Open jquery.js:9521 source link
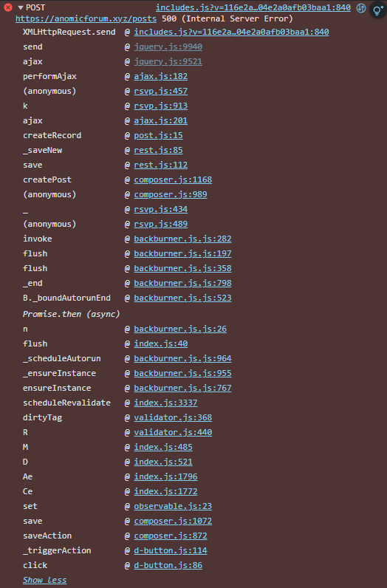This screenshot has width=387, height=588. (x=168, y=61)
